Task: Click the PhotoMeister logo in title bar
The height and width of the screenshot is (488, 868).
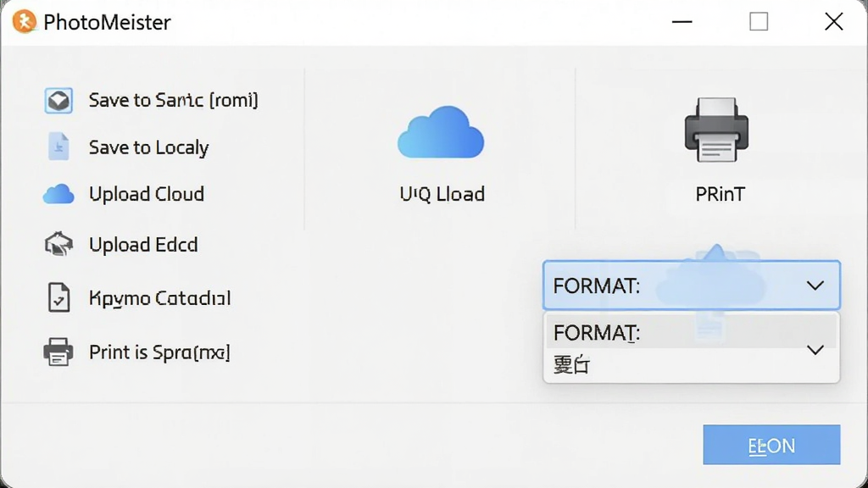Action: pos(25,22)
